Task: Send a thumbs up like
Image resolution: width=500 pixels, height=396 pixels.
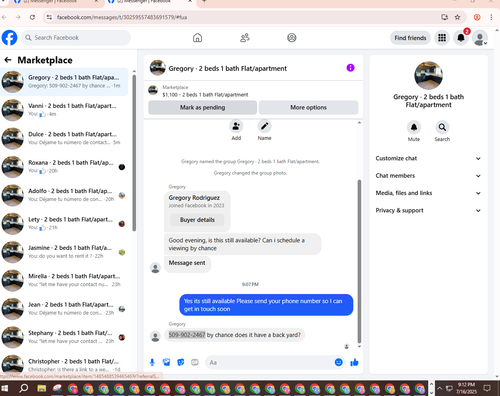Action: tap(354, 362)
